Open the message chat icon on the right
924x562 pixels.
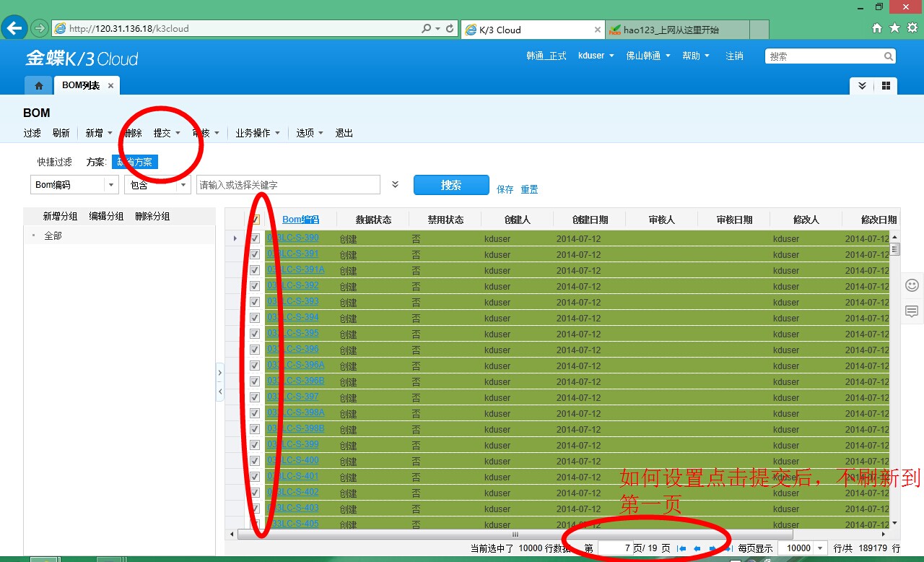(912, 311)
